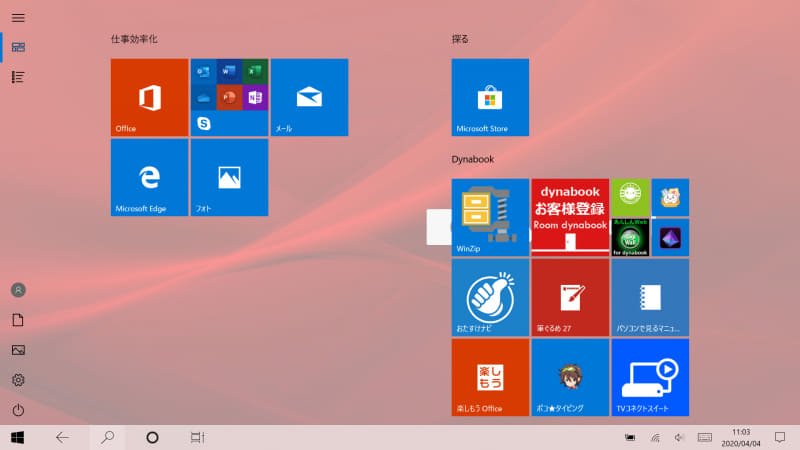Open the dynabook お客様登録 tile
Image resolution: width=800 pixels, height=450 pixels.
click(x=570, y=217)
